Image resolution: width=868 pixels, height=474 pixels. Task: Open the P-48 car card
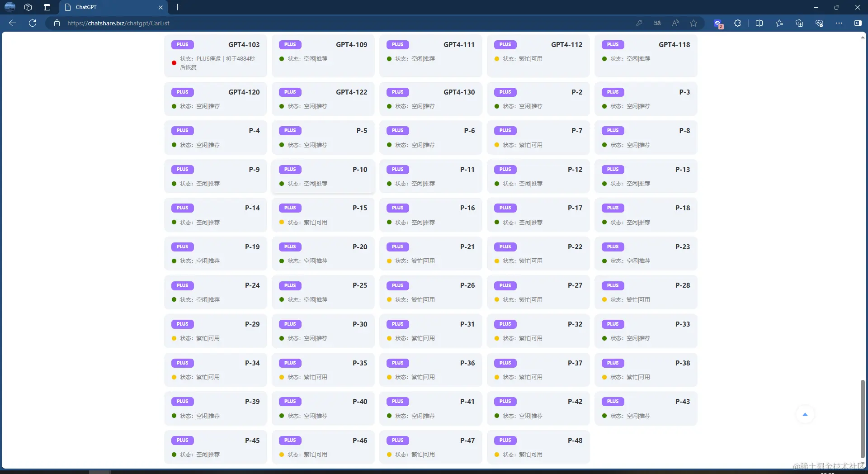[x=538, y=447]
